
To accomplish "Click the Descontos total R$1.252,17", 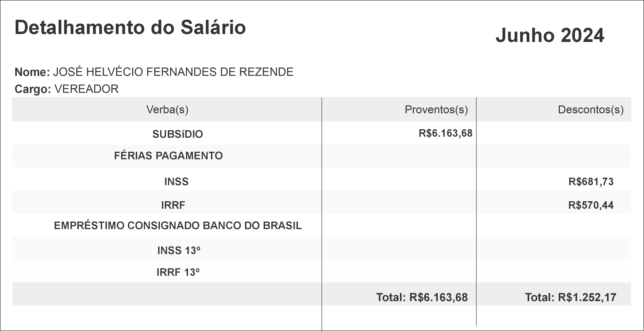I will (571, 297).
